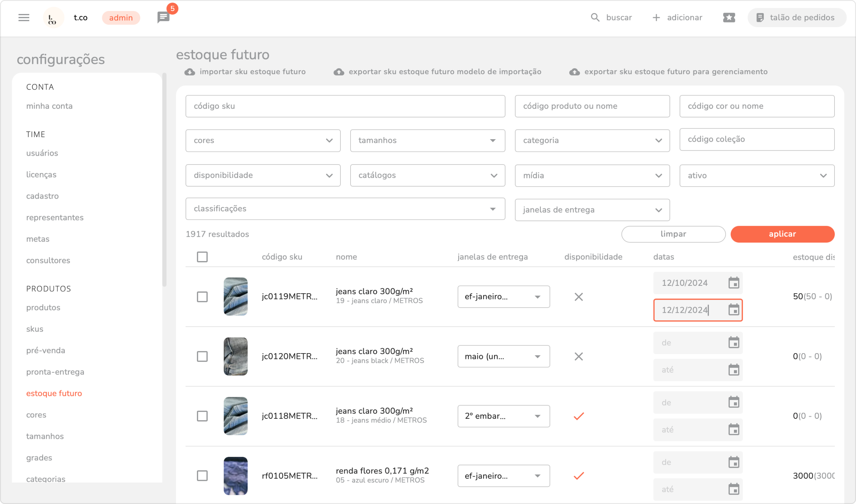
Task: Open the messages icon with badge 5
Action: (x=163, y=17)
